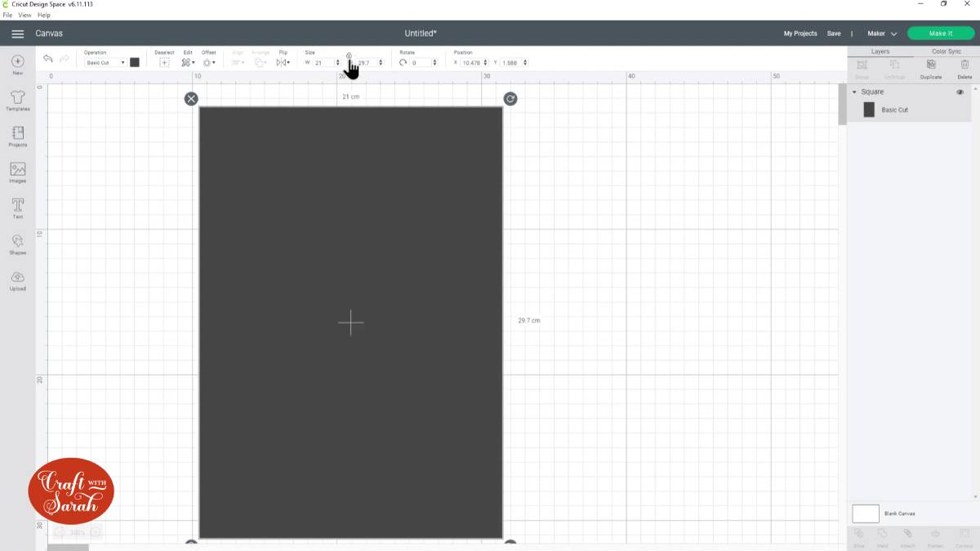Select the Text tool
Image resolution: width=980 pixels, height=551 pixels.
point(17,208)
